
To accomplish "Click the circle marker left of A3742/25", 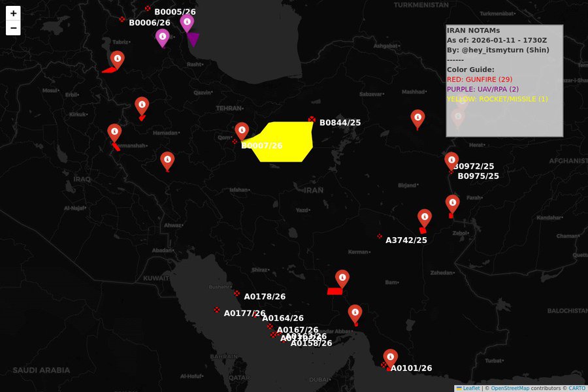I will [x=380, y=237].
